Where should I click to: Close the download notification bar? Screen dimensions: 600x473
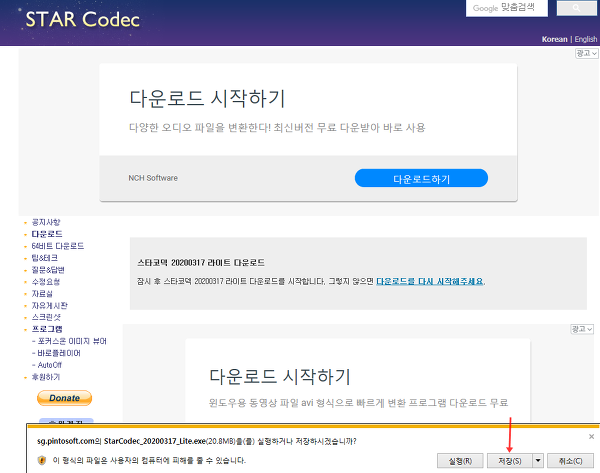tap(591, 436)
